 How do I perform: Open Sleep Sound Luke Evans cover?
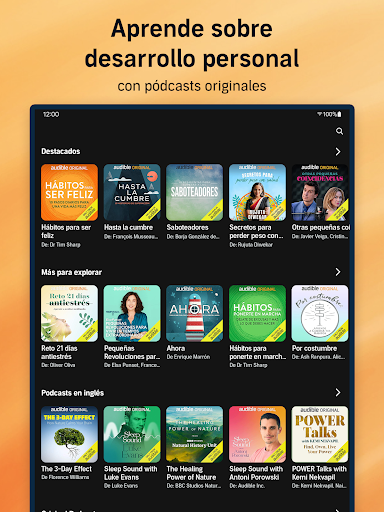point(132,434)
